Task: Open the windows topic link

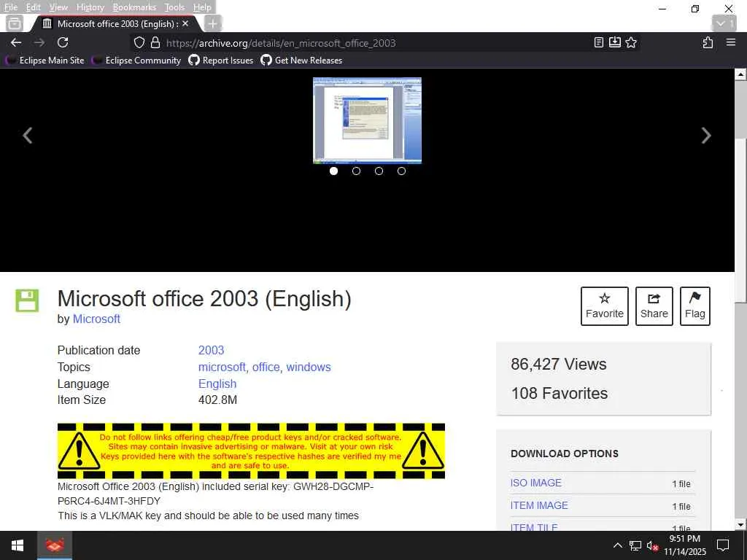Action: (x=309, y=367)
